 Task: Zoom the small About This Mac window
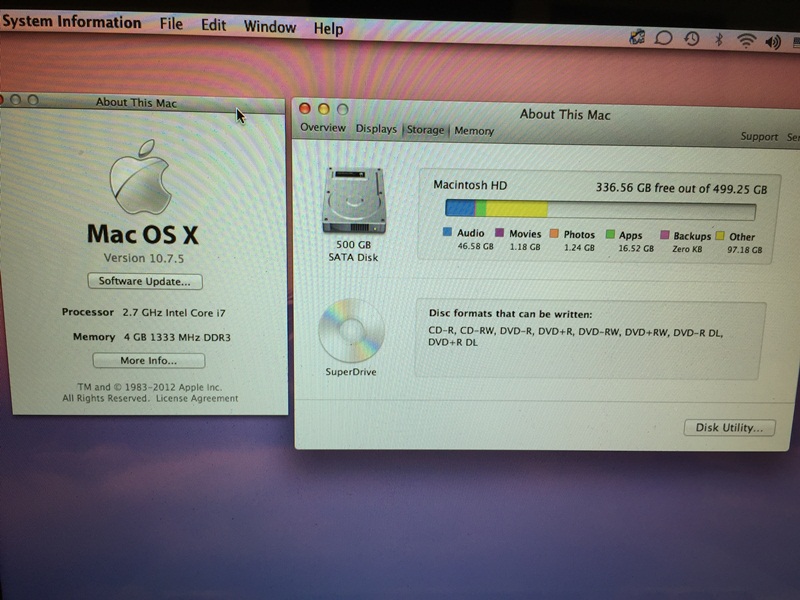coord(33,100)
